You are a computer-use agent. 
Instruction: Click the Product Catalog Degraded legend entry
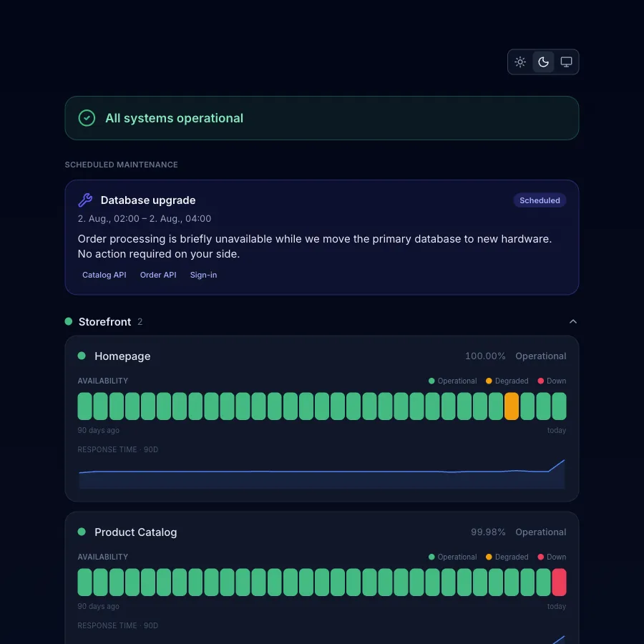coord(507,557)
